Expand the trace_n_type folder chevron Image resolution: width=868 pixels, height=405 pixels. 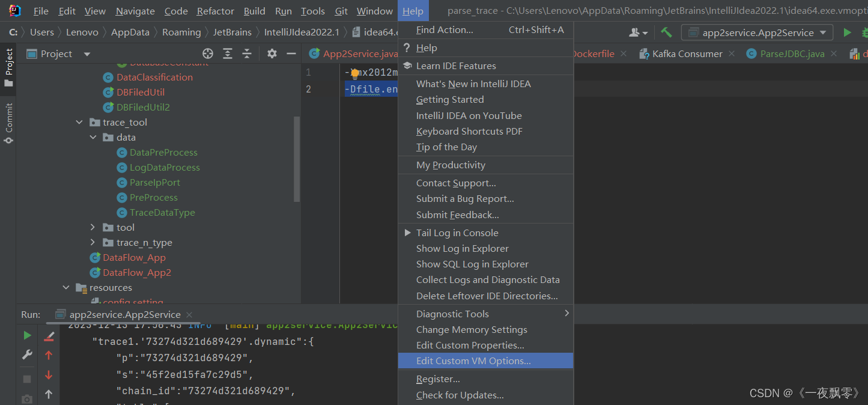(93, 242)
